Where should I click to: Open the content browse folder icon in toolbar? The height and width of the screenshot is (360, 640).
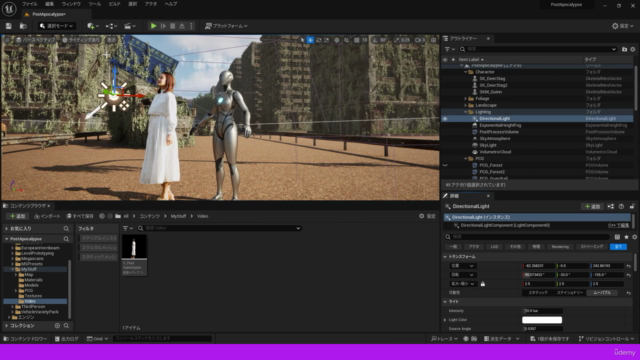click(23, 26)
